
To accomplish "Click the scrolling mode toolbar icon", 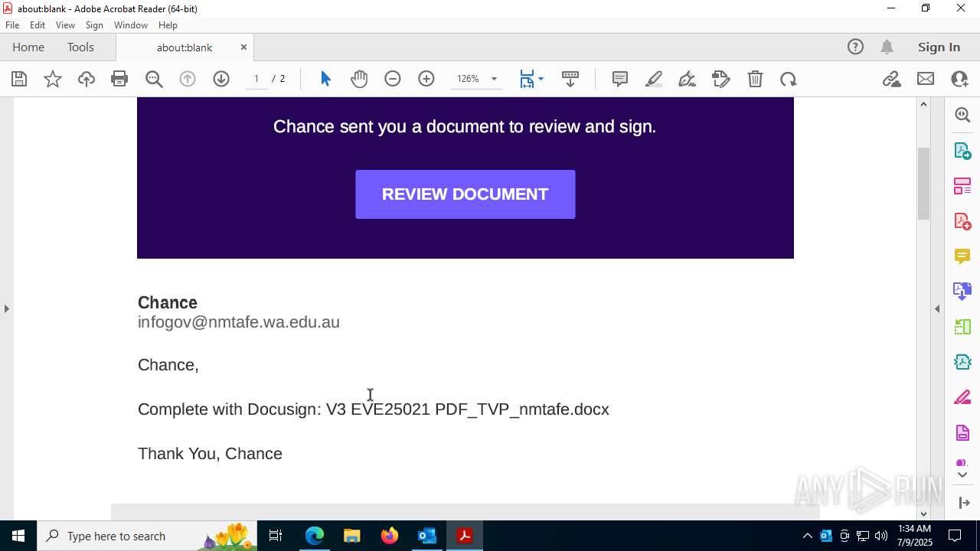I will coord(570,79).
